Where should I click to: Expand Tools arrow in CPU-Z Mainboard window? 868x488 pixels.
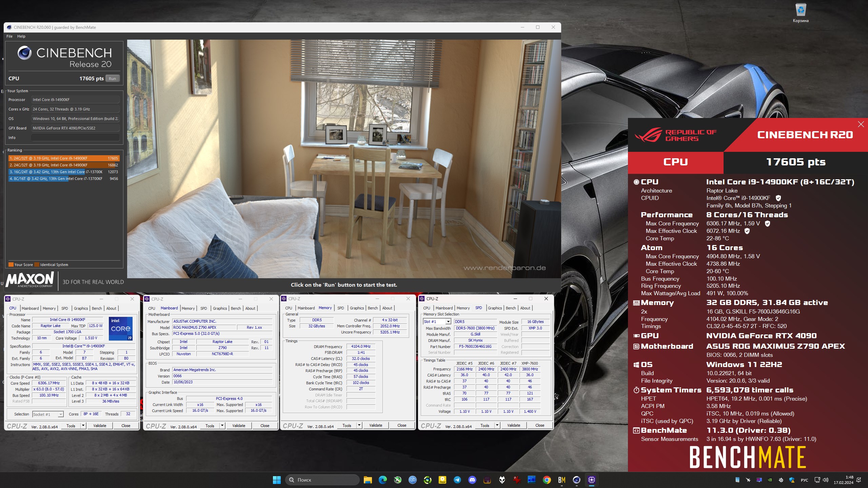point(222,426)
